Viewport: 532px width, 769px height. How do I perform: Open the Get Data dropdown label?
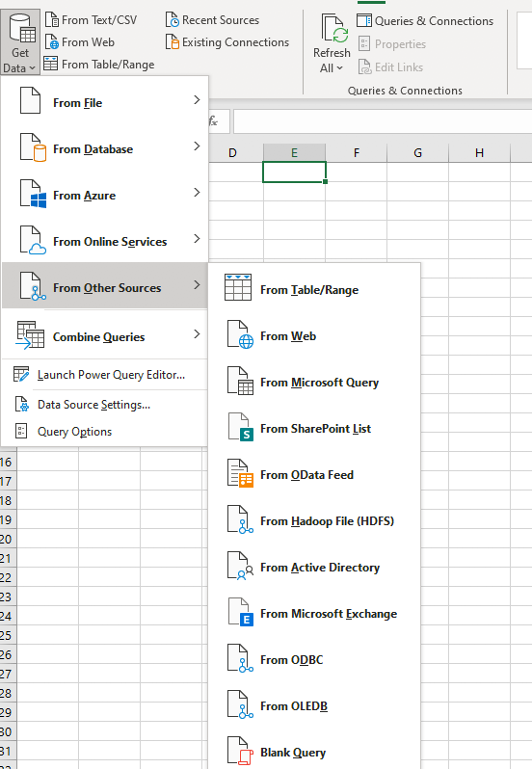19,61
